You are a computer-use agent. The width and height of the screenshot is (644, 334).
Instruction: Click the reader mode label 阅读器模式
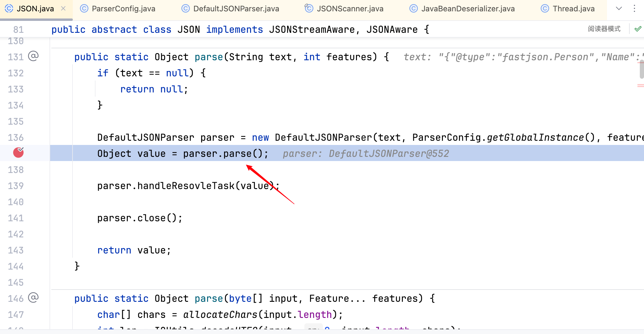[x=604, y=29]
